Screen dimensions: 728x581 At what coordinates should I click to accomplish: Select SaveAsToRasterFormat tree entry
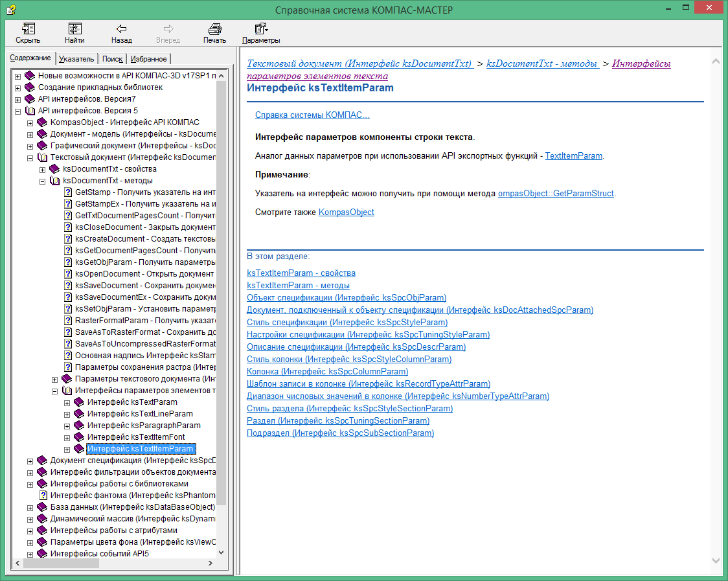tap(145, 332)
